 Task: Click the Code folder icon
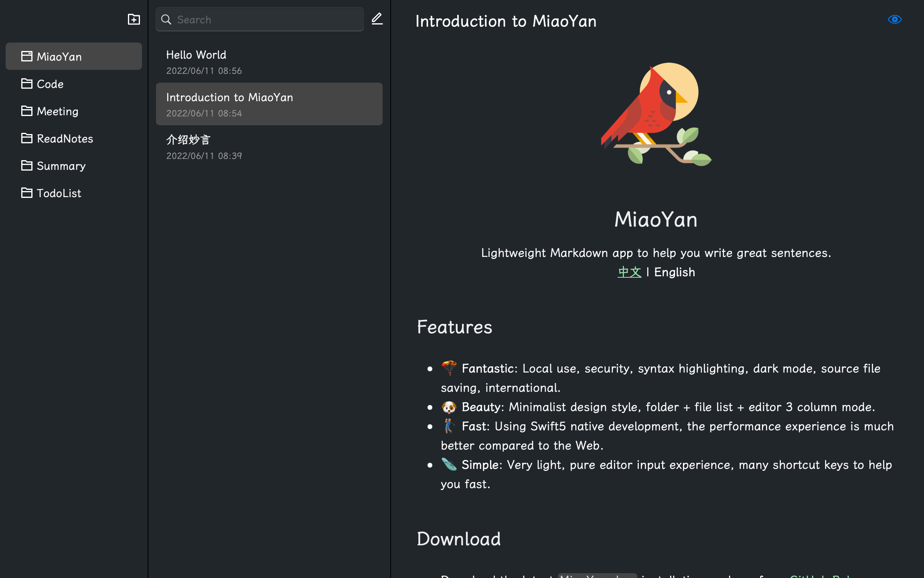tap(27, 83)
